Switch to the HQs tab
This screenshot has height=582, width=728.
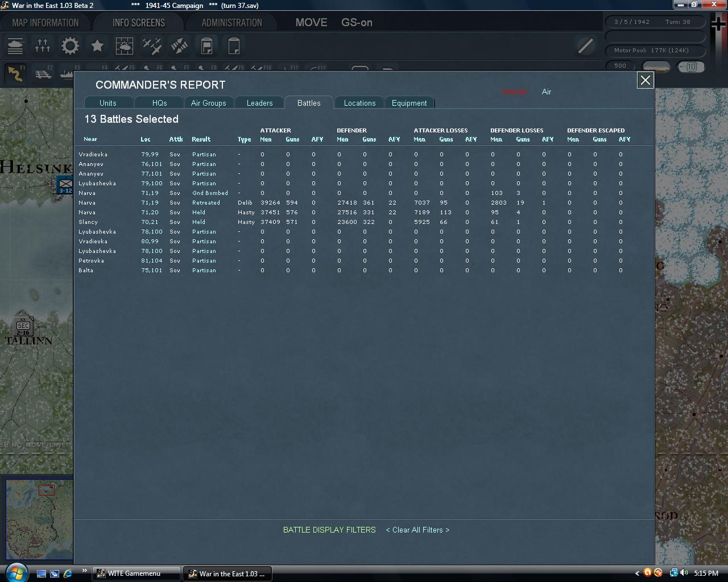(160, 103)
